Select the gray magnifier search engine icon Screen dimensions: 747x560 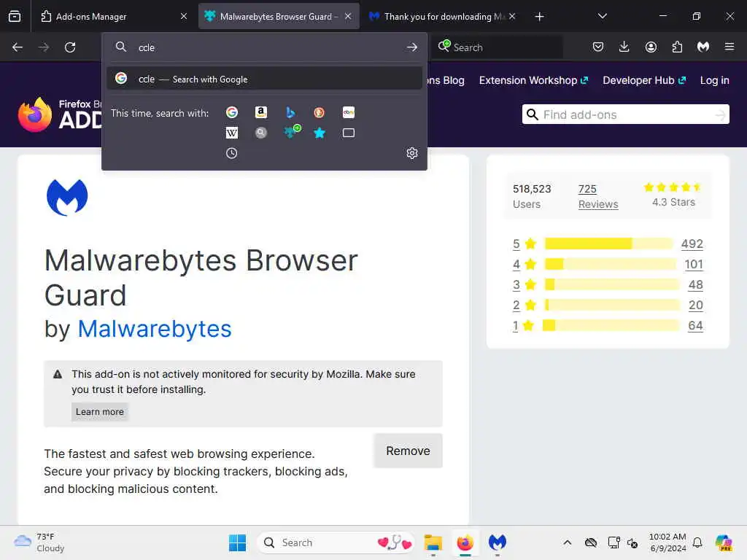pyautogui.click(x=260, y=133)
